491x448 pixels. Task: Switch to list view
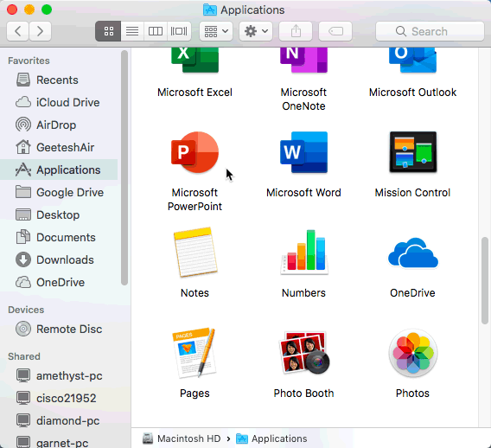pyautogui.click(x=132, y=31)
